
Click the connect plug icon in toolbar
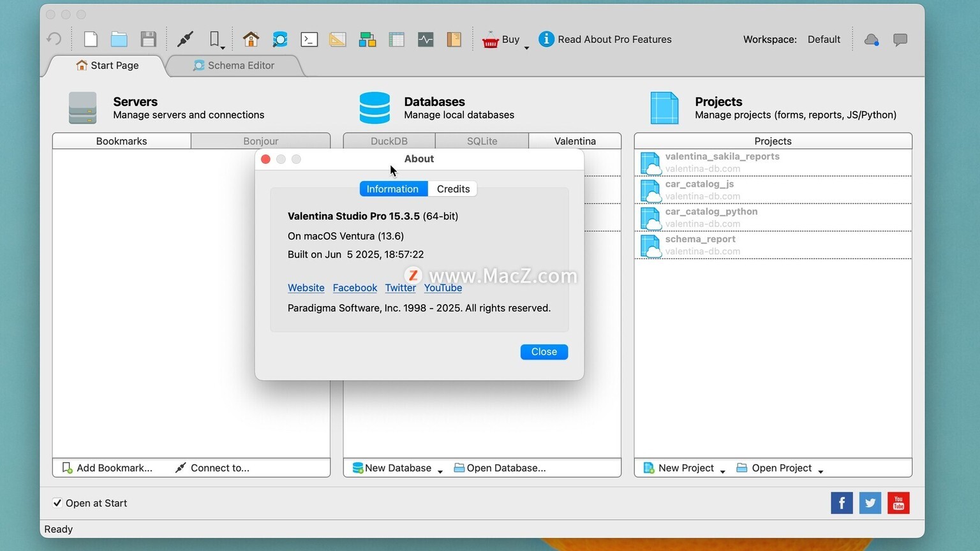[185, 39]
